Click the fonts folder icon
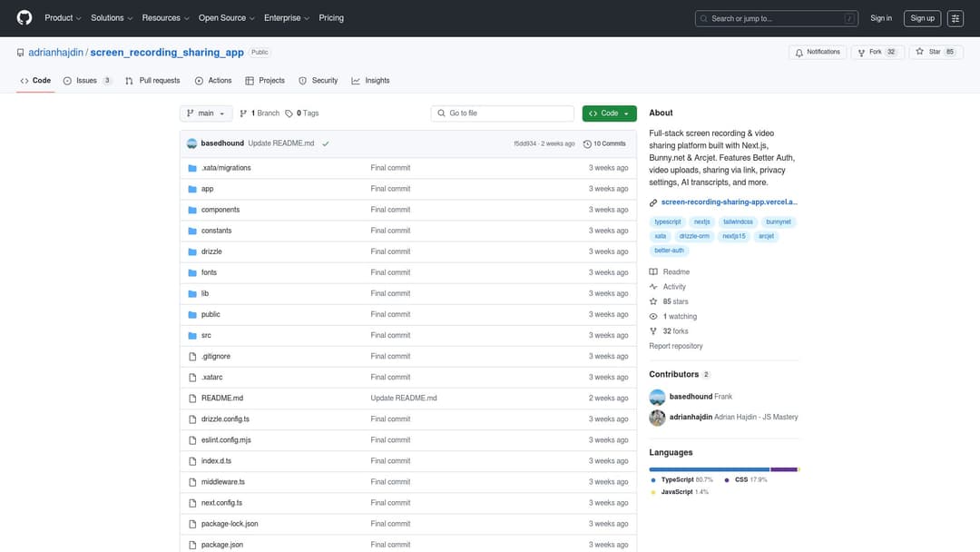Viewport: 980px width, 552px height. 192,272
